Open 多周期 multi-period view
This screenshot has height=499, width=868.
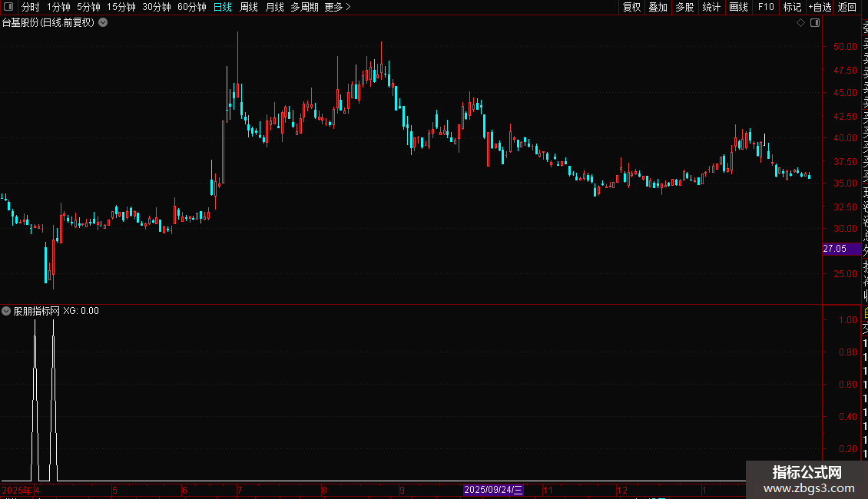click(x=304, y=7)
